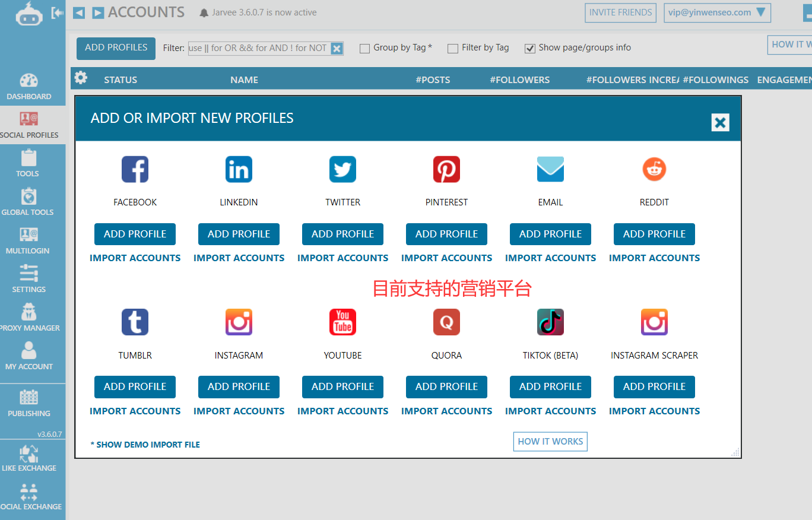Screen dimensions: 812x520
Task: Click the TikTok (Beta) icon
Action: pyautogui.click(x=550, y=322)
